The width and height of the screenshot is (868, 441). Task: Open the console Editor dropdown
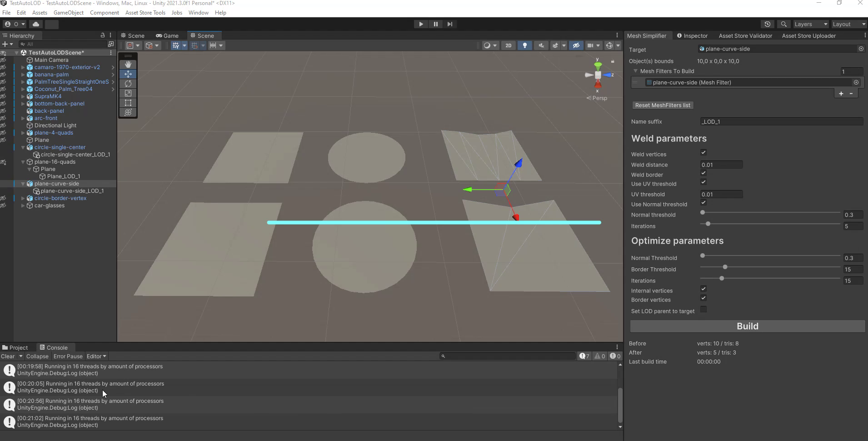pos(96,356)
